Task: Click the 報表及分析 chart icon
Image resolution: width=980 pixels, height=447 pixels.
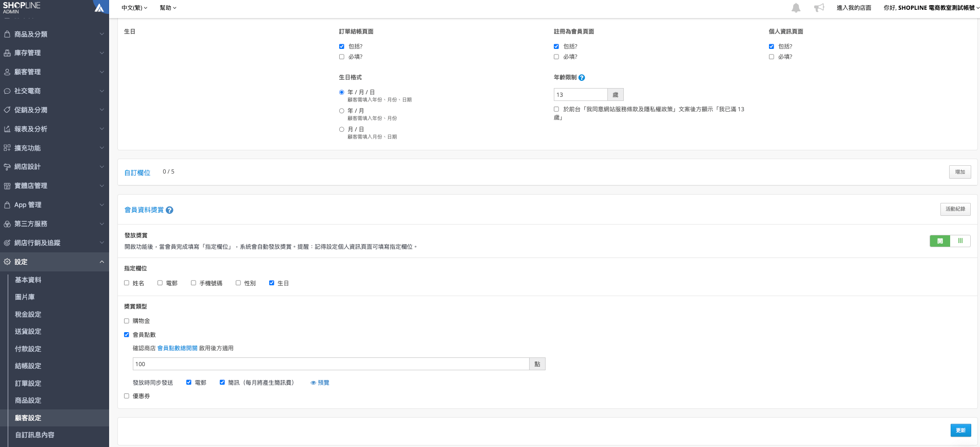Action: [x=7, y=129]
